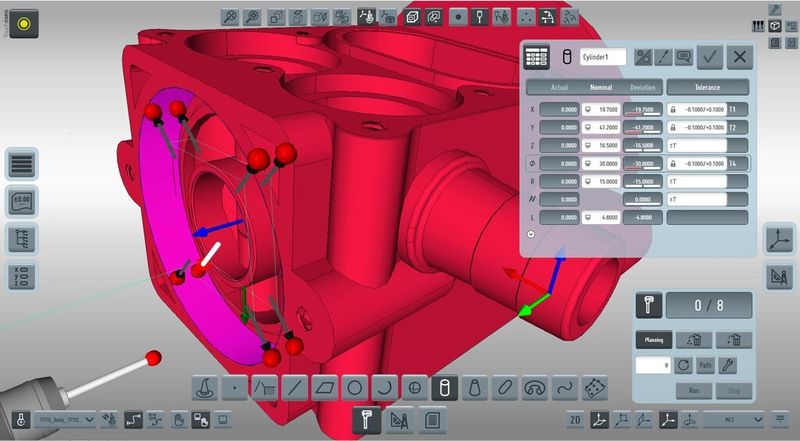Click the T2 tolerance tag

point(733,127)
